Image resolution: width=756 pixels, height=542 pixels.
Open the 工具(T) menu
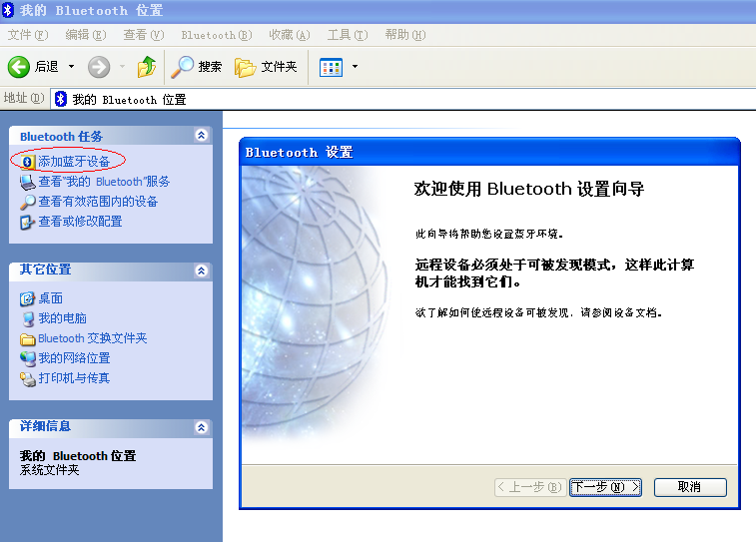[x=348, y=35]
